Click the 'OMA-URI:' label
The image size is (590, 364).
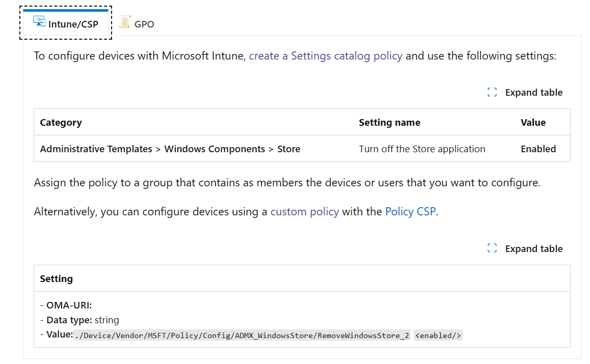pos(69,305)
